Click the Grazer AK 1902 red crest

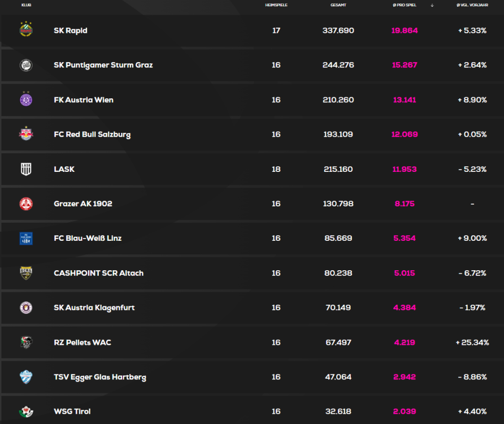point(26,204)
